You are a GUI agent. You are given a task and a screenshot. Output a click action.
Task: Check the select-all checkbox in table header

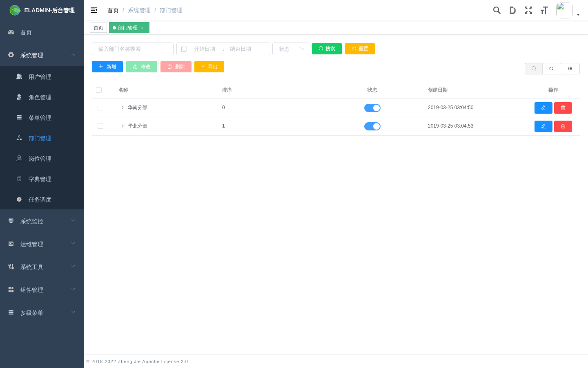pos(99,90)
